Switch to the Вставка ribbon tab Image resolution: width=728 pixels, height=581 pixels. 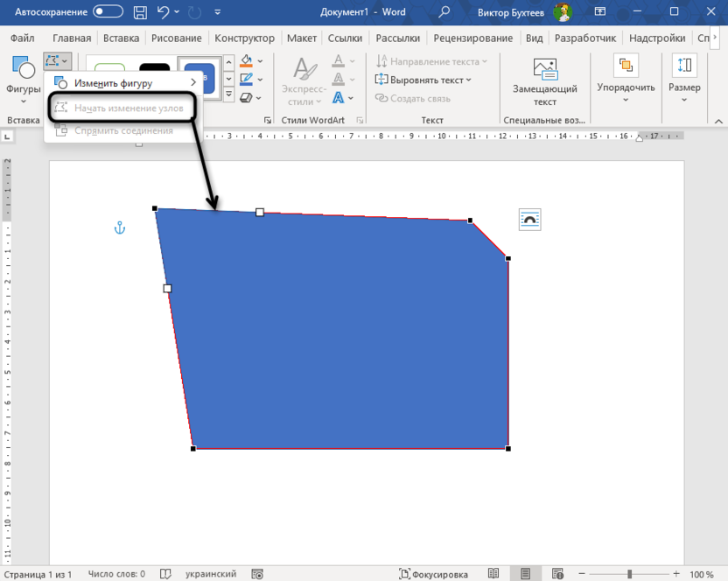[121, 38]
